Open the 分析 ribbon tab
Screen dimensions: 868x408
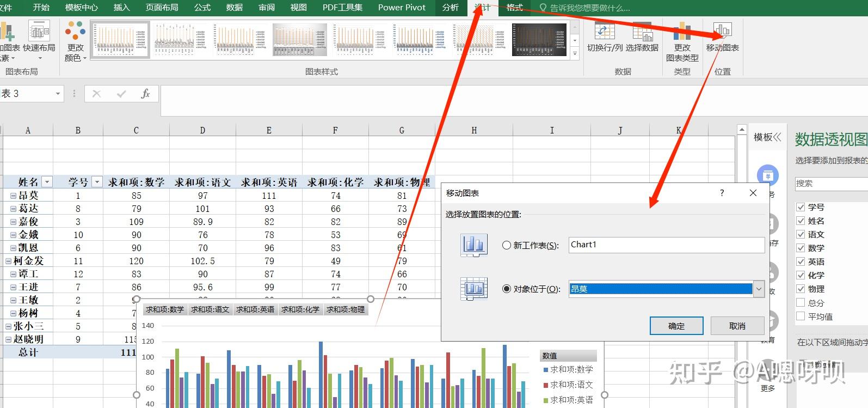pyautogui.click(x=450, y=7)
